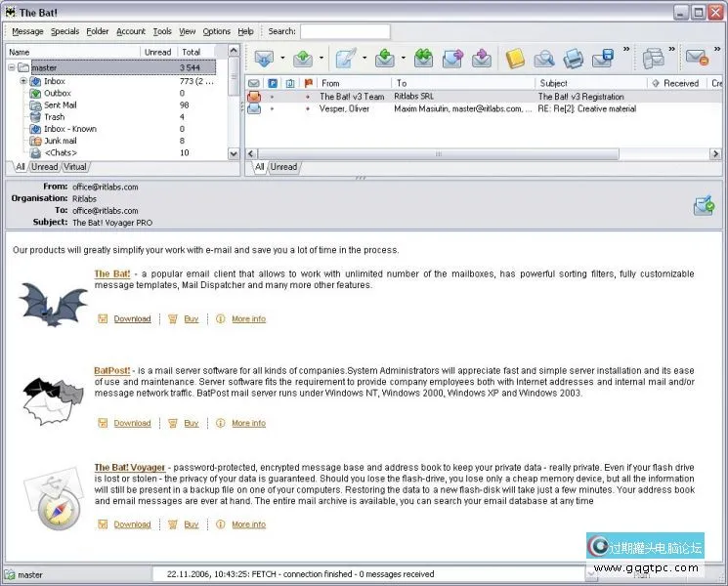Viewport: 728px width, 586px height.
Task: Click the Reply to All toolbar icon
Action: (423, 59)
